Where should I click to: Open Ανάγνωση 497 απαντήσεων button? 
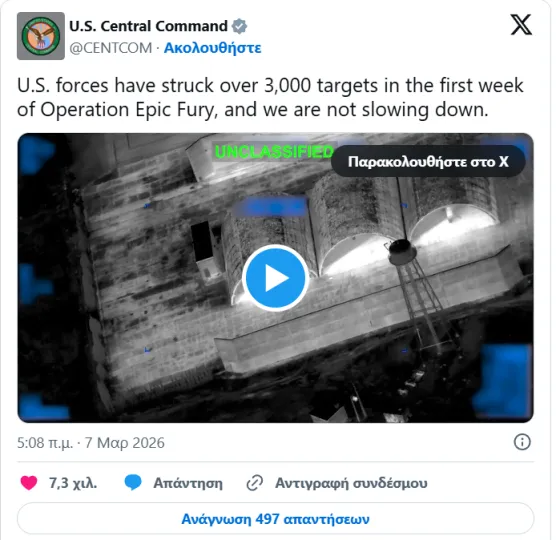click(x=276, y=519)
